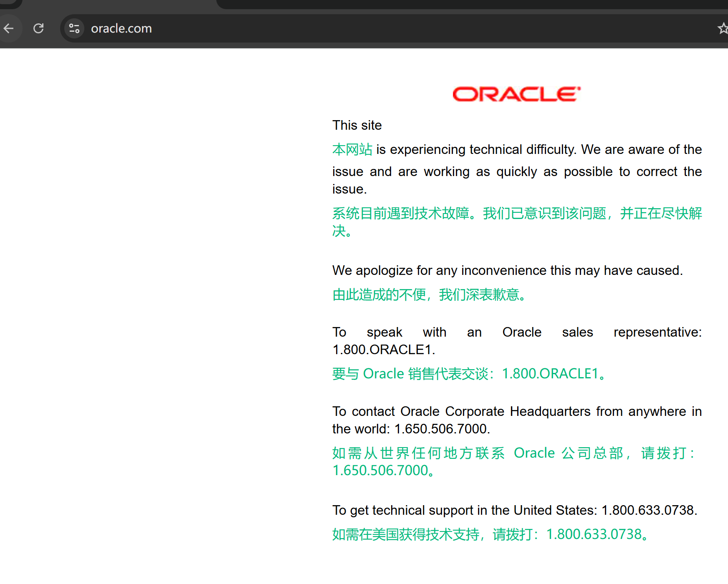Bookmark this page with the star

[723, 28]
